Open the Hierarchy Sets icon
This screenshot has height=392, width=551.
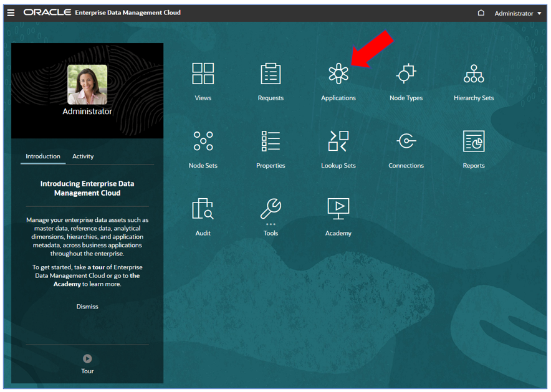(x=474, y=74)
